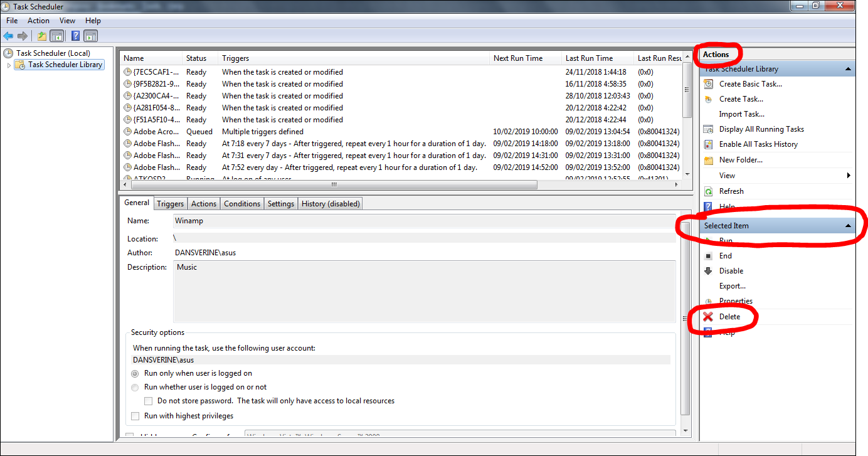Switch to the Actions tab in task details
Image resolution: width=868 pixels, height=456 pixels.
[204, 204]
